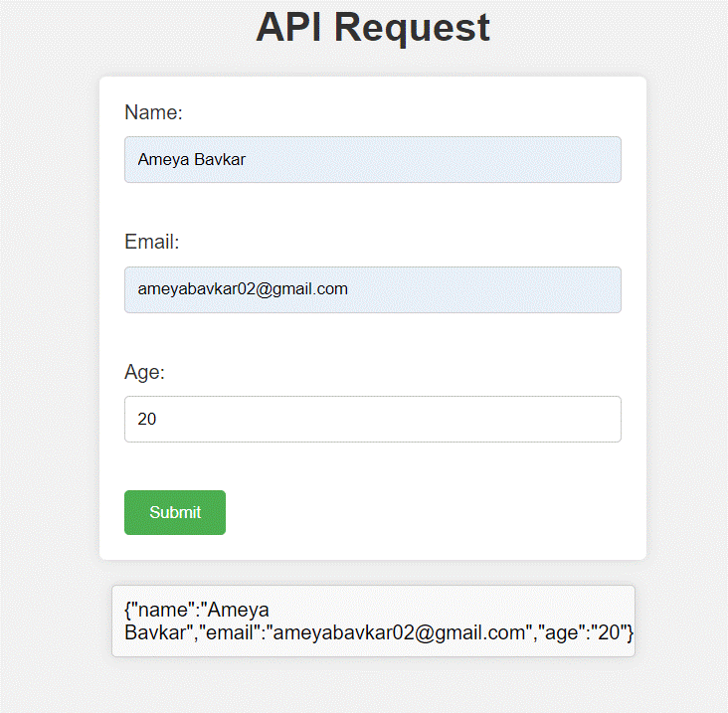Click the "20" value in JSON response
The width and height of the screenshot is (728, 713).
coord(608,632)
